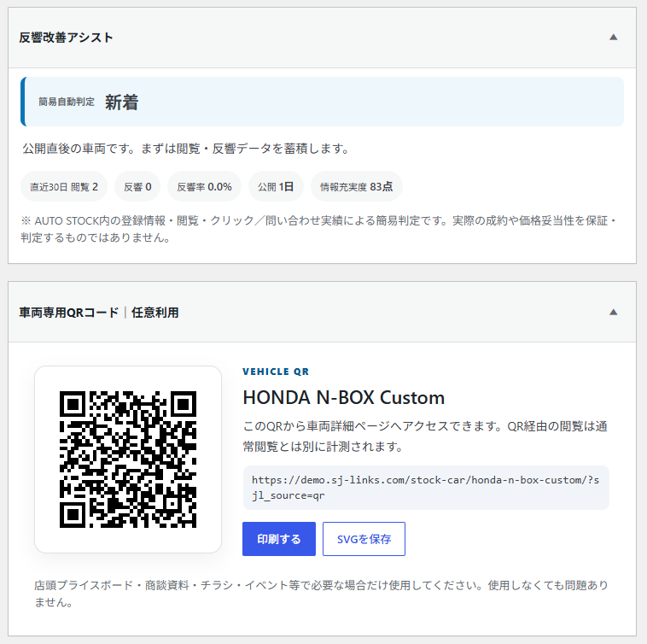The width and height of the screenshot is (647, 644).
Task: Click the QR code image
Action: click(x=128, y=459)
